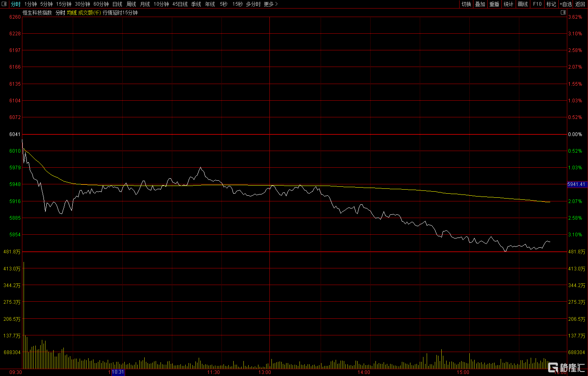
Task: Toggle the 均线 average line indicator
Action: [x=72, y=13]
